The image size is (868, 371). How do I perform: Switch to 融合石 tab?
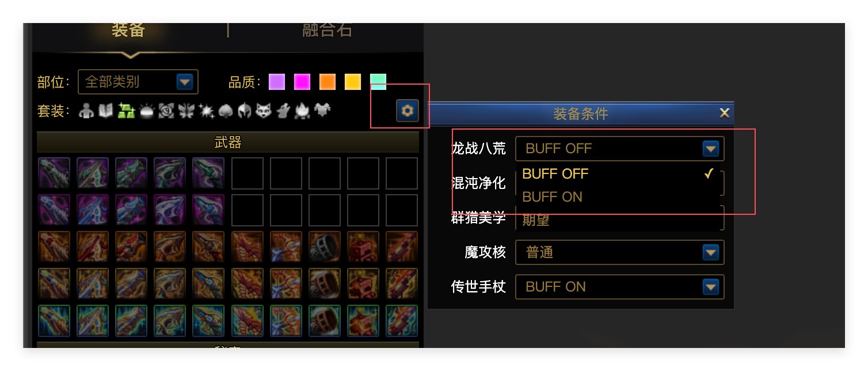coord(327,30)
